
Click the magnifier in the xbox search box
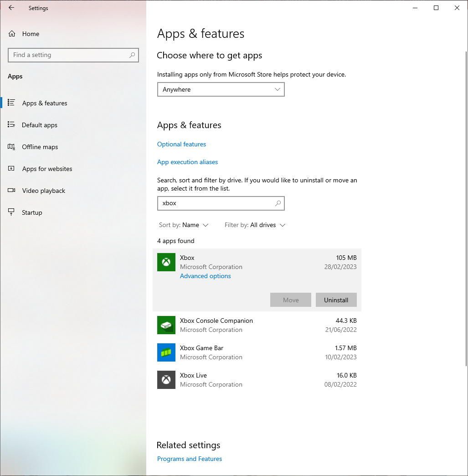click(x=278, y=203)
